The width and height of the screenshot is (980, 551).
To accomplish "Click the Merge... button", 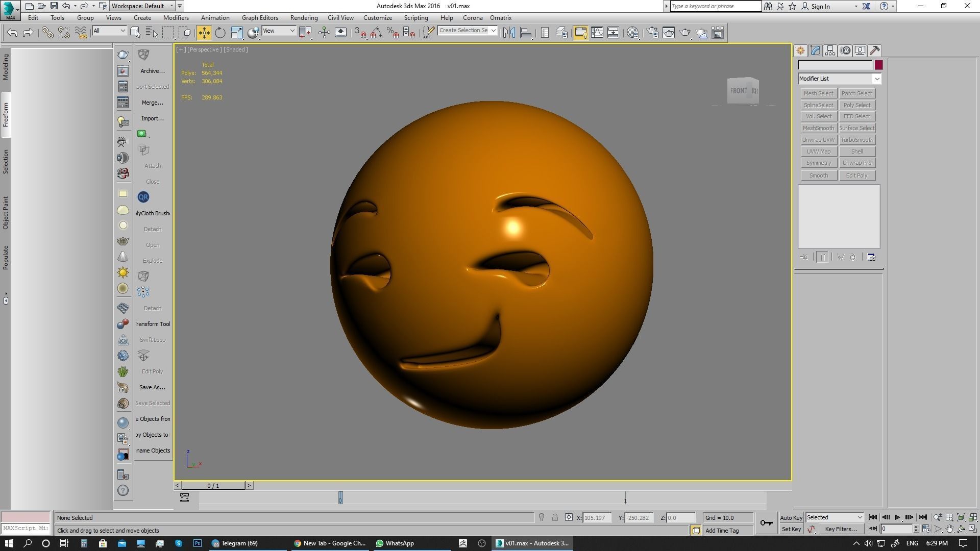I will [152, 103].
